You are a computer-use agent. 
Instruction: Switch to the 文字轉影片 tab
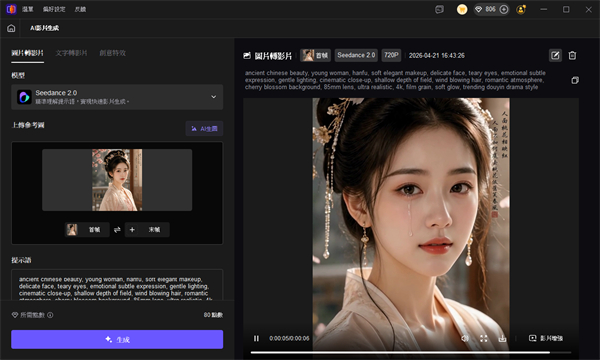[x=72, y=53]
